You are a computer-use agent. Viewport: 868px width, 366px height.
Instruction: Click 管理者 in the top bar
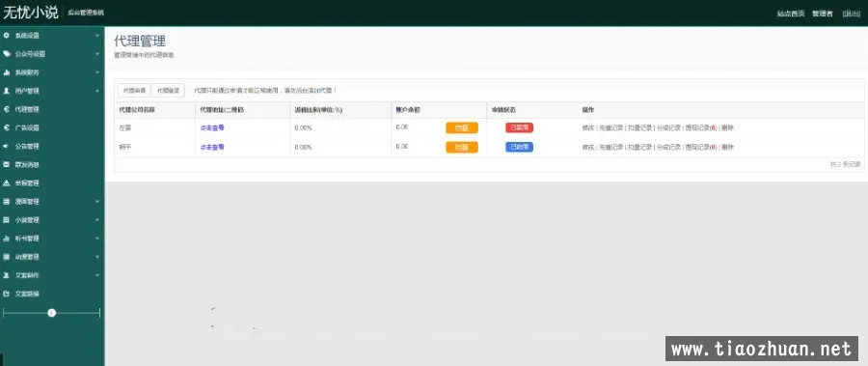coord(823,14)
